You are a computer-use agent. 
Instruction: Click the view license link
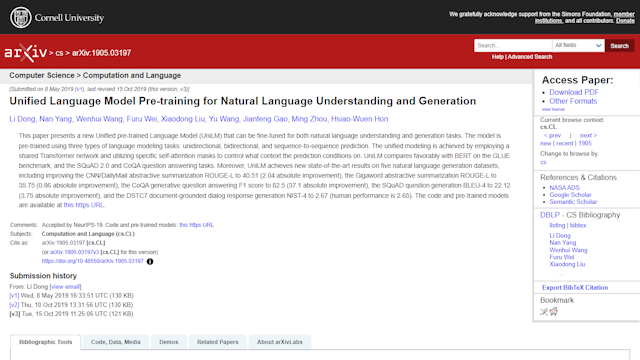(x=553, y=109)
